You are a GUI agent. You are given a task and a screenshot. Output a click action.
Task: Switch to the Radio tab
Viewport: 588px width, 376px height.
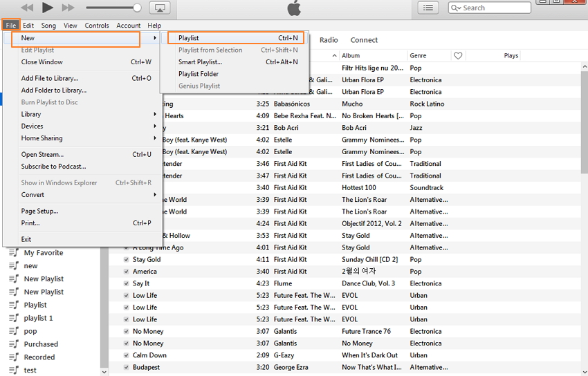[x=329, y=40]
